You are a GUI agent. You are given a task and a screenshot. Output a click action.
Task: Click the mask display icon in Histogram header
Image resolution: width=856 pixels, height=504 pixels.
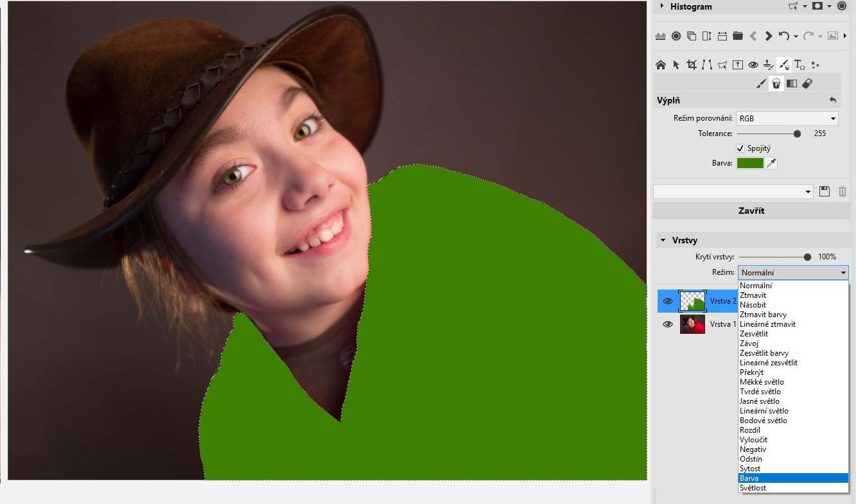(817, 6)
